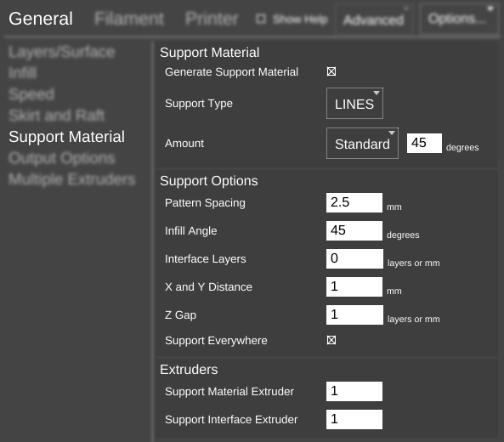Click the Amount degrees field showing 45
The image size is (504, 442).
(424, 143)
